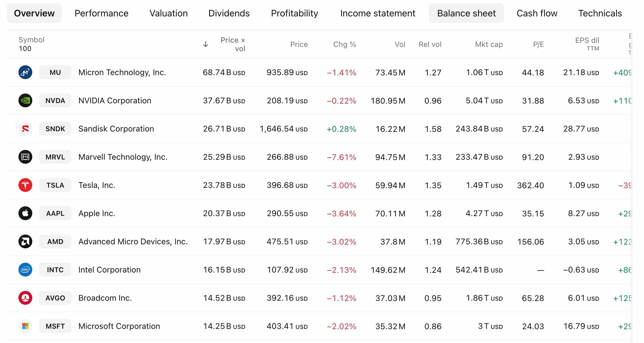Viewport: 644px width, 343px height.
Task: Open the AMD ticker symbol link
Action: [x=55, y=241]
